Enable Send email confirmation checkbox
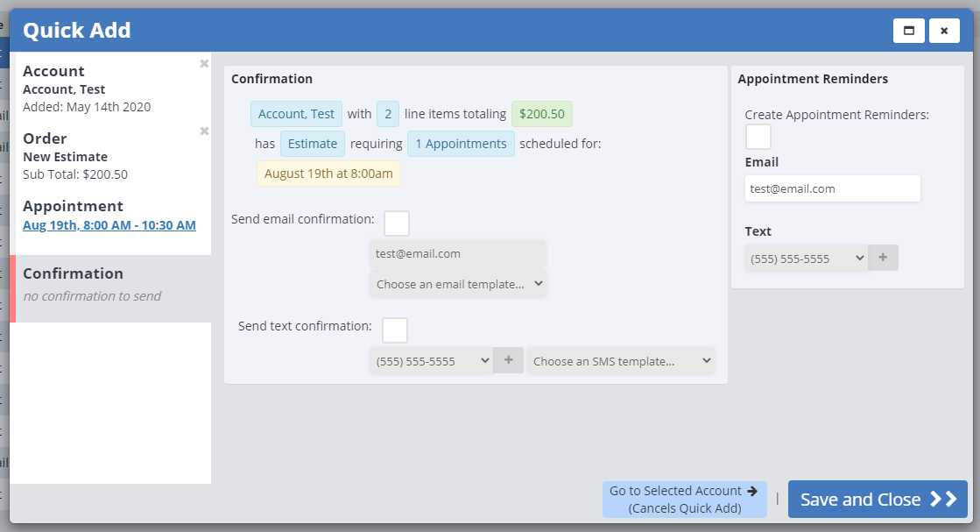The image size is (980, 532). tap(397, 223)
